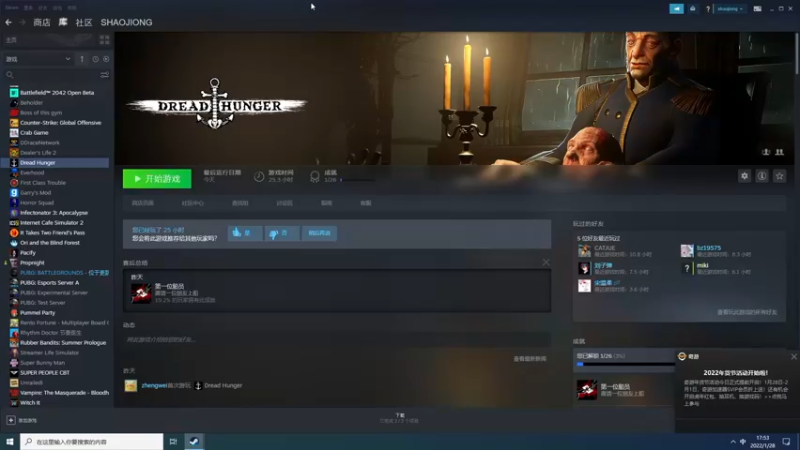Click the add a game plus icon
This screenshot has width=800, height=450.
[11, 420]
